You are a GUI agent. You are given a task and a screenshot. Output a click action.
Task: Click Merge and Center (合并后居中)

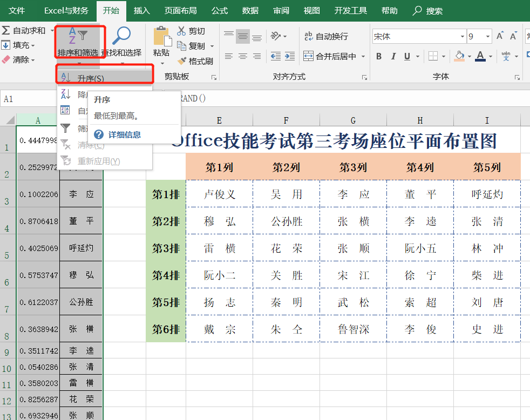tap(330, 56)
